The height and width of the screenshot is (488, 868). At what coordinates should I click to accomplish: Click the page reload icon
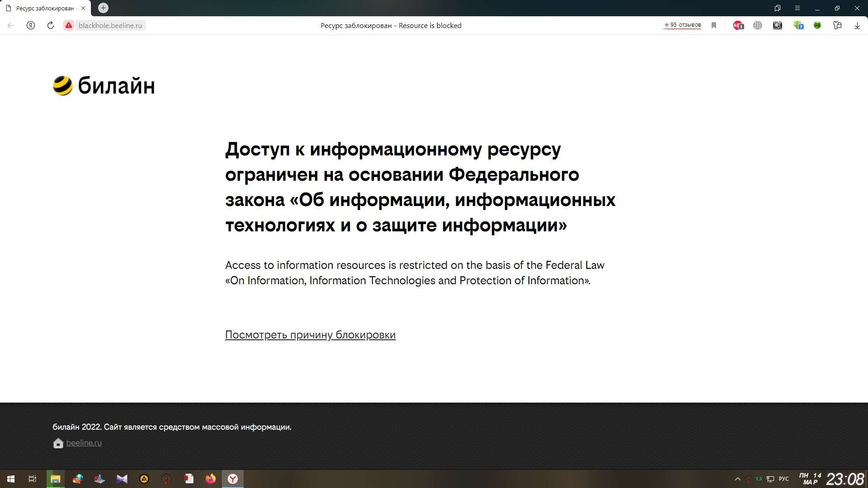click(x=51, y=25)
